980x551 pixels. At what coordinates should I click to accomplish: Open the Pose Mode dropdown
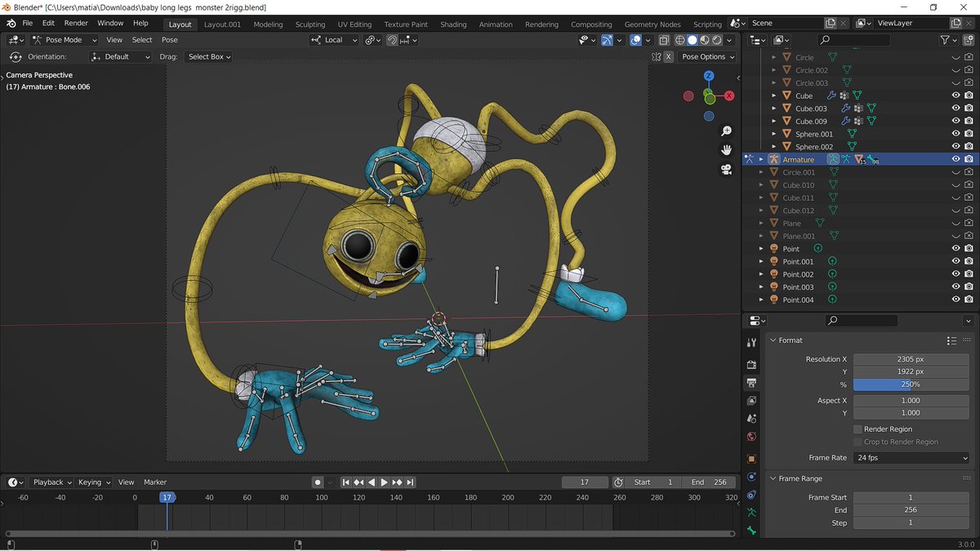pyautogui.click(x=65, y=40)
